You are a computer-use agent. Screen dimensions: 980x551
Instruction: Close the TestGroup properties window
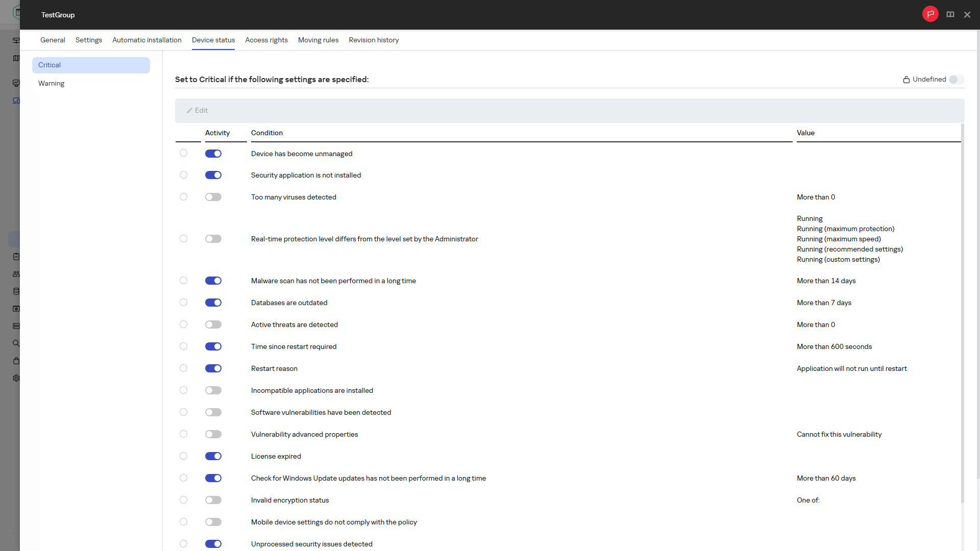pyautogui.click(x=967, y=15)
